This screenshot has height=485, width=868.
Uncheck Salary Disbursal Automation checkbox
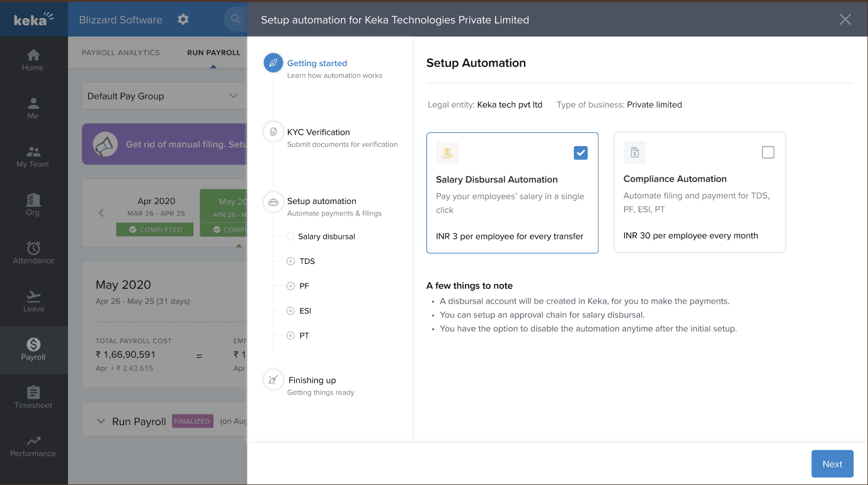pos(581,152)
